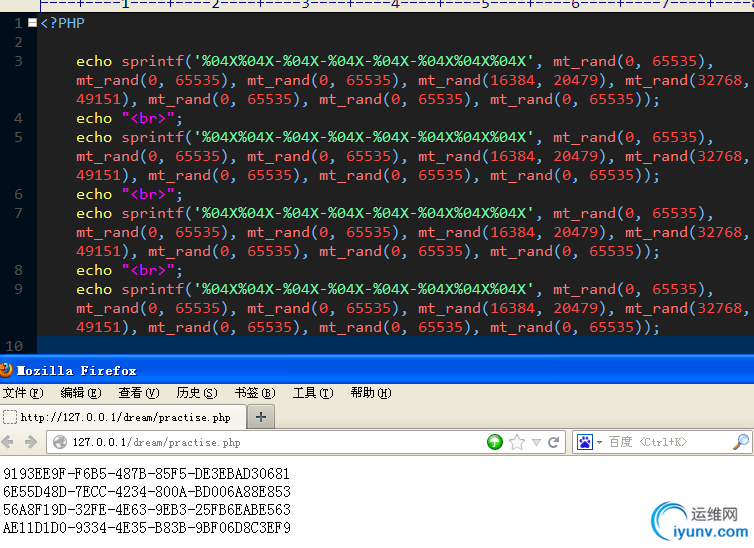This screenshot has height=548, width=754.
Task: Open the 帮助(H) menu
Action: tap(371, 393)
